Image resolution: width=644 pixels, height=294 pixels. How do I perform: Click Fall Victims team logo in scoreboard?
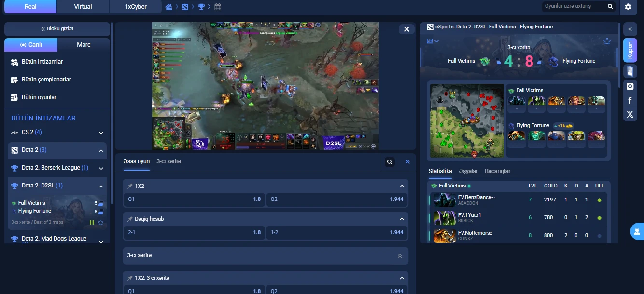tap(485, 61)
